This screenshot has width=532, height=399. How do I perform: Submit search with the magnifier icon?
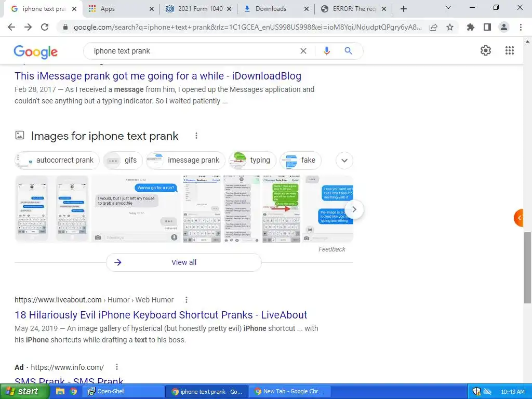348,51
